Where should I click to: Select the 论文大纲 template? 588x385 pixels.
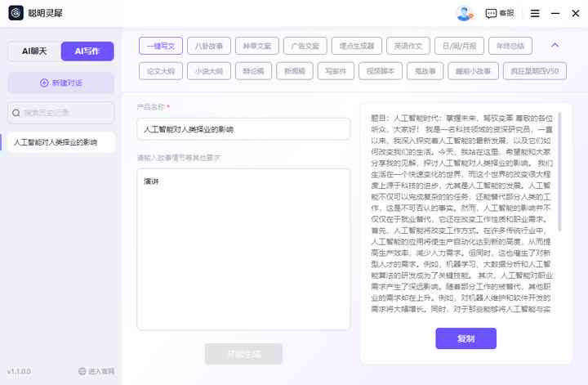[161, 71]
